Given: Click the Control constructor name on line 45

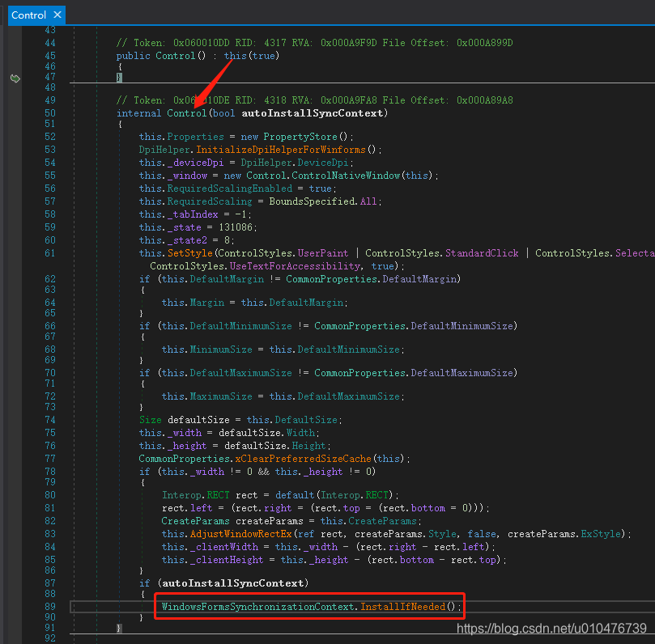Looking at the screenshot, I should [x=176, y=56].
